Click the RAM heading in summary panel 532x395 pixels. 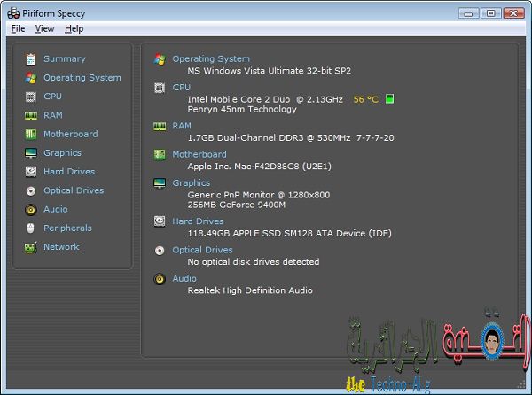pyautogui.click(x=182, y=126)
